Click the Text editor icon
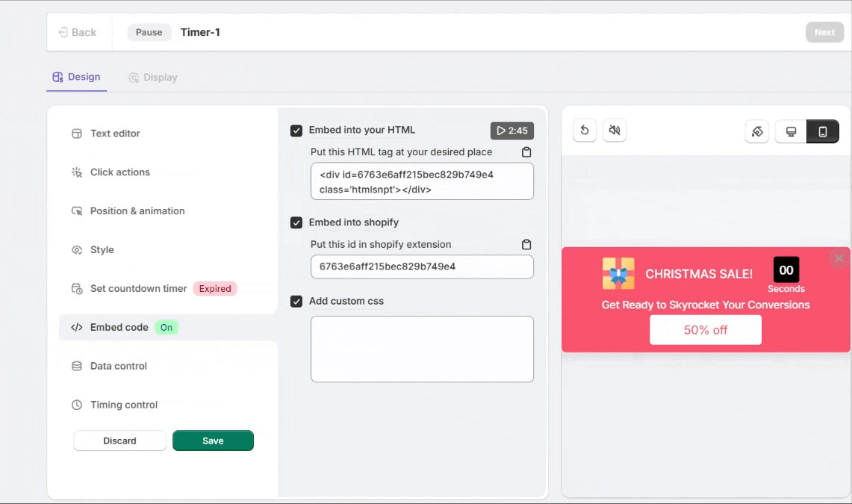The width and height of the screenshot is (852, 504). 77,134
